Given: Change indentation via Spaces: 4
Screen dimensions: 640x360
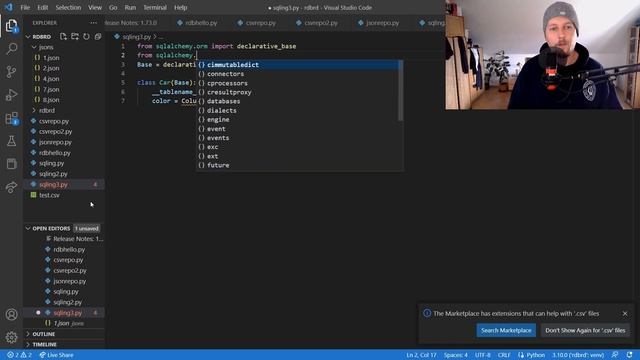Looking at the screenshot, I should click(456, 355).
